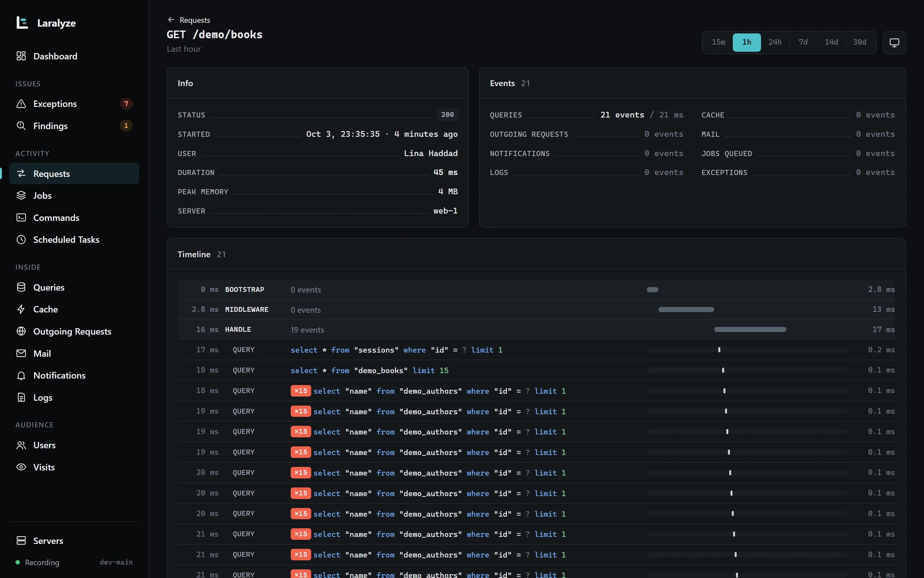Image resolution: width=924 pixels, height=578 pixels.
Task: Click the Notifications bell icon
Action: [21, 375]
